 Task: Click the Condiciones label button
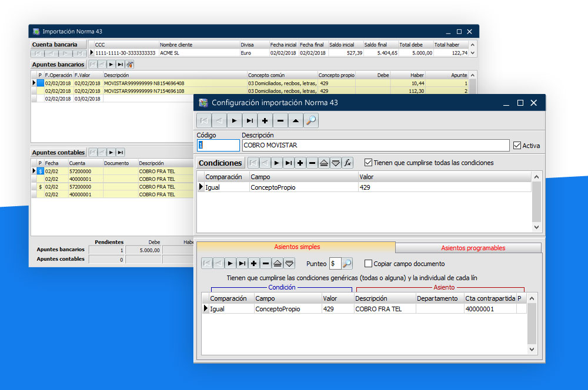(x=220, y=163)
